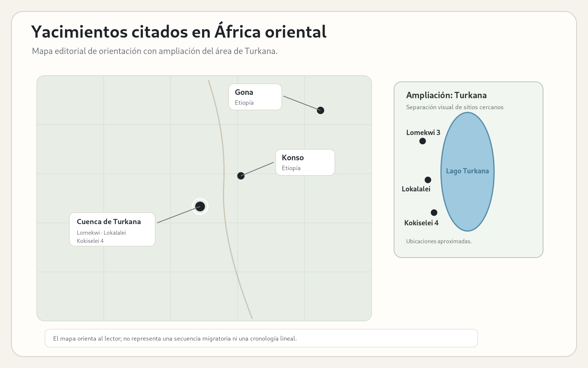Open the Konso Etiopía label card

(x=305, y=162)
